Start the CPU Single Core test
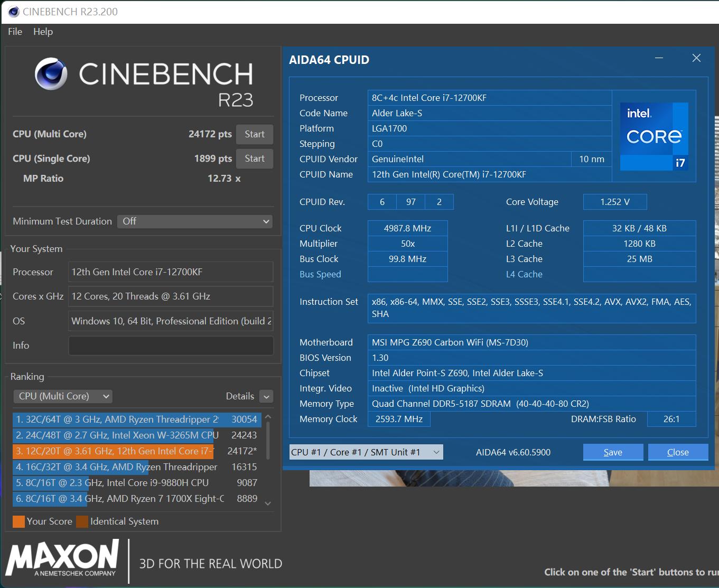The height and width of the screenshot is (588, 719). pos(254,158)
